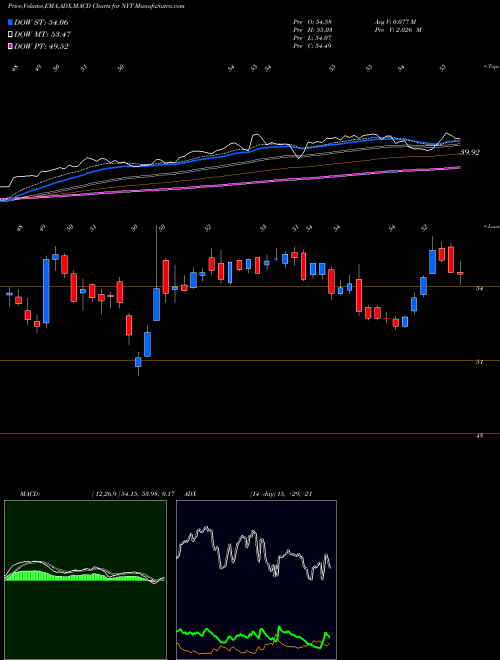
Task: Click the 'ADX' panel heading
Action: click(x=191, y=494)
